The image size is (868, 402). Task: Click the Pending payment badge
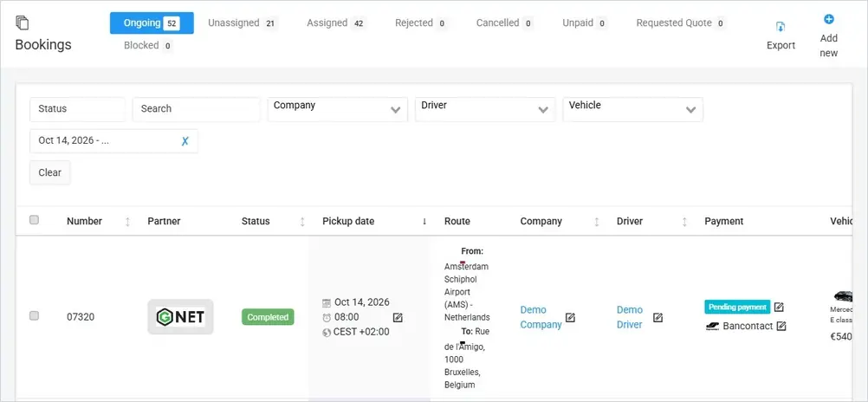[737, 307]
